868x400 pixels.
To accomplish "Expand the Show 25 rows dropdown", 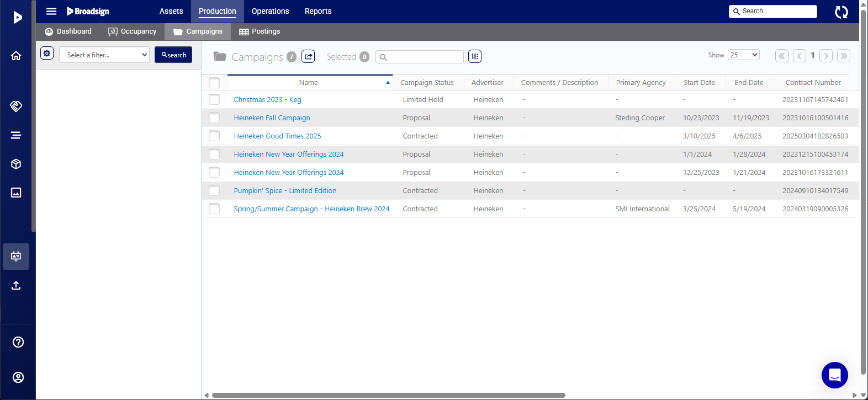I will tap(743, 55).
